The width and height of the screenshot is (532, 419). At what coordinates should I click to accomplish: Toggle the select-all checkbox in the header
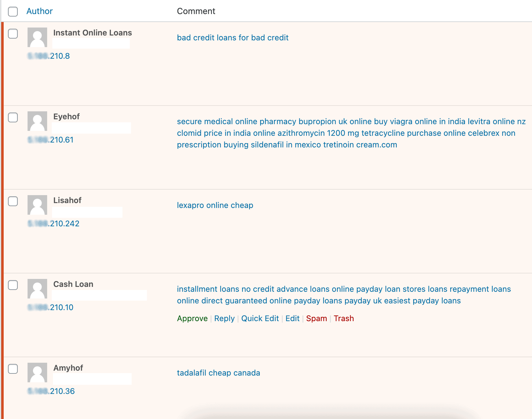(13, 12)
